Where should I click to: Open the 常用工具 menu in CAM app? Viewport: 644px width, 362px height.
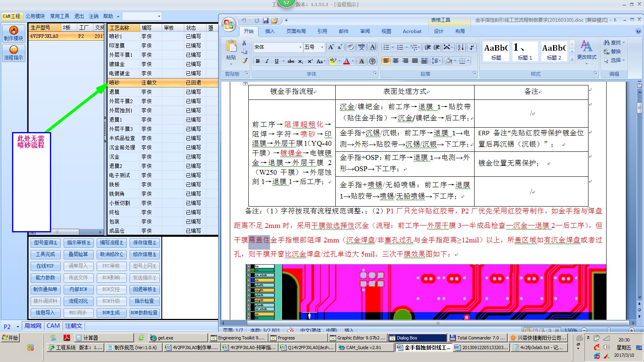pos(60,16)
